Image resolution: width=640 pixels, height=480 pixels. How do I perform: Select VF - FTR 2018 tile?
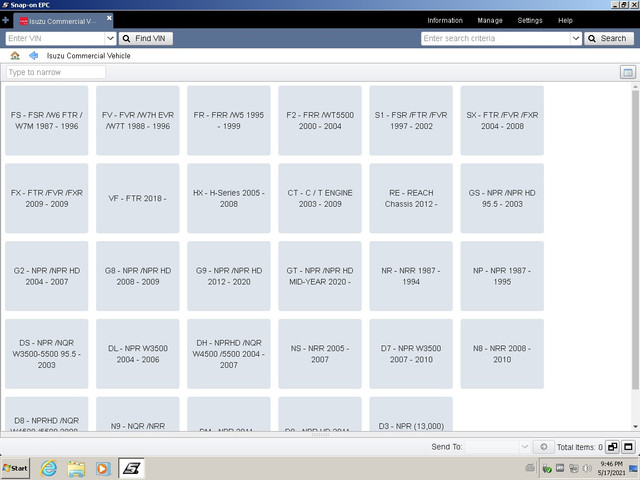[138, 198]
